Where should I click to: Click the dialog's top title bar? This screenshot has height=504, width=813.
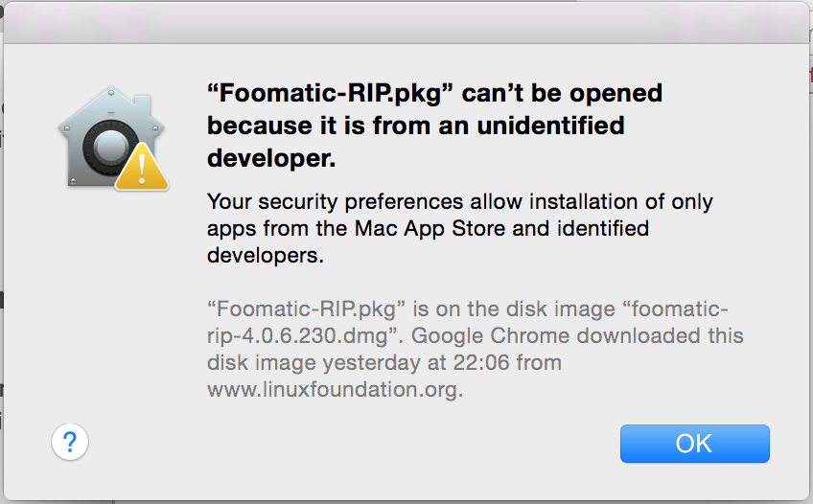click(x=406, y=21)
